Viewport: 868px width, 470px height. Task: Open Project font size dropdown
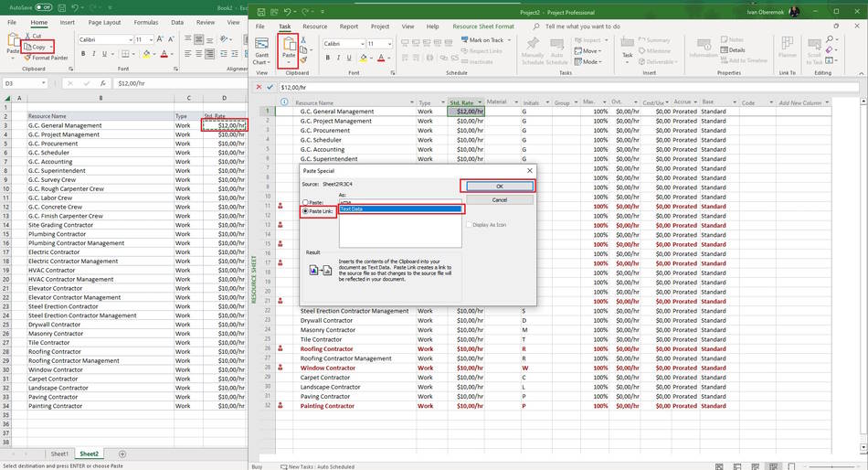click(390, 44)
